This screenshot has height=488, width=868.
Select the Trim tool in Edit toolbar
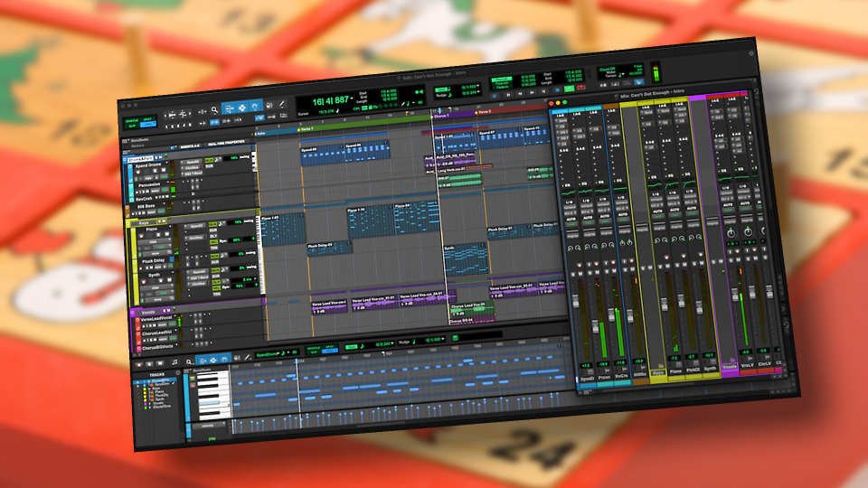pyautogui.click(x=229, y=108)
